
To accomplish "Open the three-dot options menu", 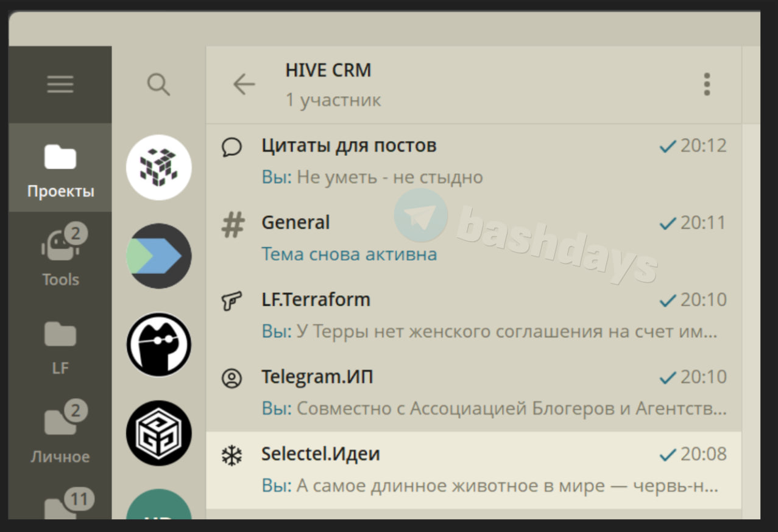I will [x=707, y=84].
